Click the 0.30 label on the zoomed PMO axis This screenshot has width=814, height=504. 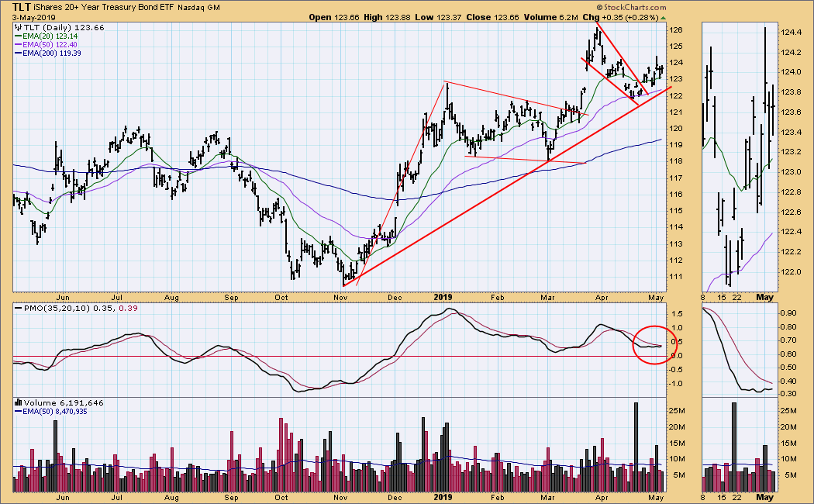click(x=789, y=394)
